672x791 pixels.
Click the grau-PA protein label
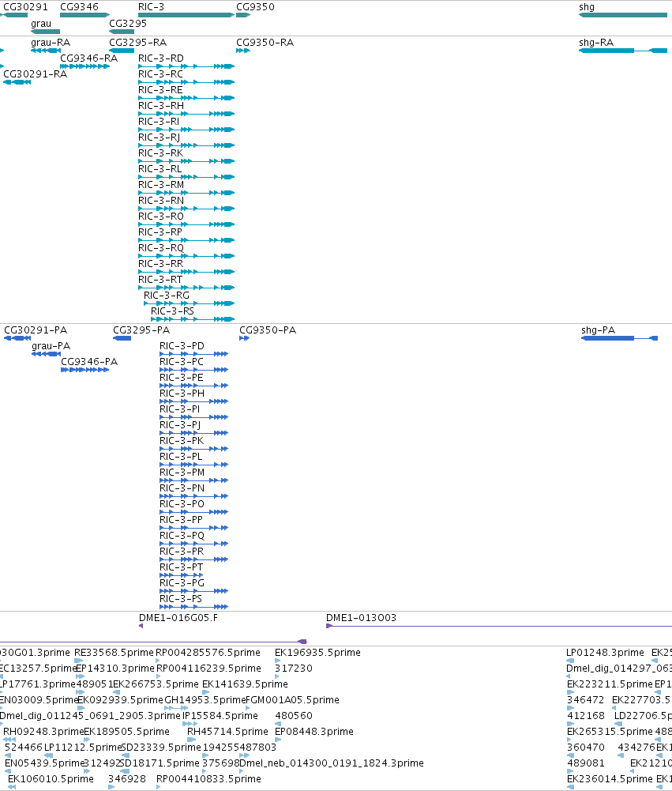click(x=51, y=346)
